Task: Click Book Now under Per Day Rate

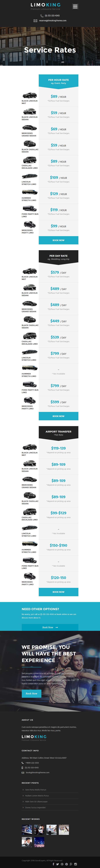Action: pyautogui.click(x=58, y=416)
